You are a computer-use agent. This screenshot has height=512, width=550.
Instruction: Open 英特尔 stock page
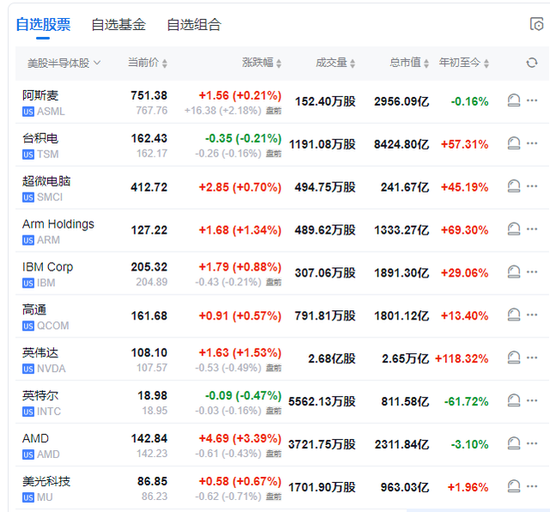[x=40, y=396]
